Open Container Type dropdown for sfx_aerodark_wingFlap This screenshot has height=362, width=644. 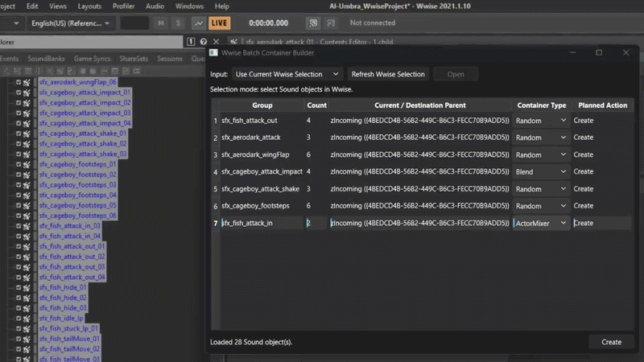click(x=541, y=154)
